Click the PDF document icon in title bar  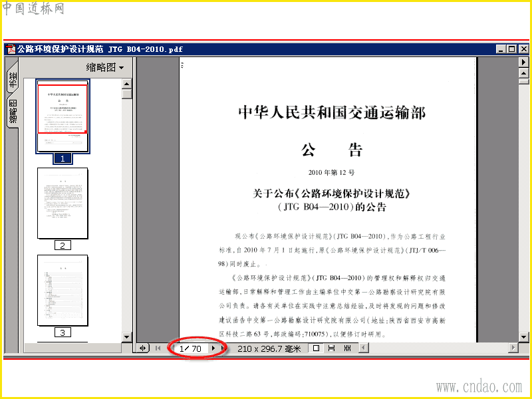(11, 49)
